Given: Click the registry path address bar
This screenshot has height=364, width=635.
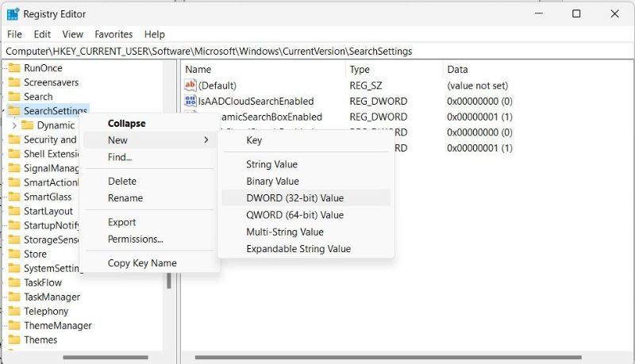Looking at the screenshot, I should [x=317, y=51].
